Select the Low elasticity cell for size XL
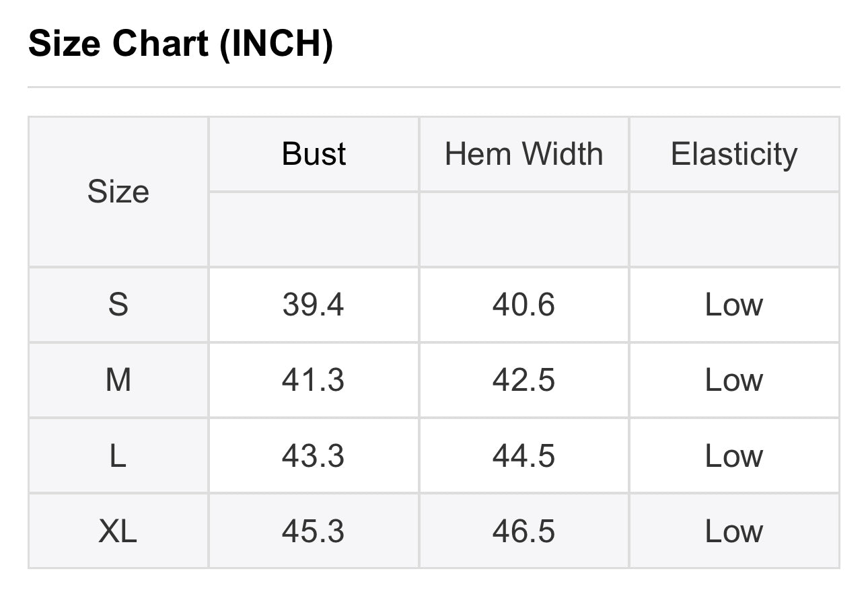868x596 pixels. [733, 531]
